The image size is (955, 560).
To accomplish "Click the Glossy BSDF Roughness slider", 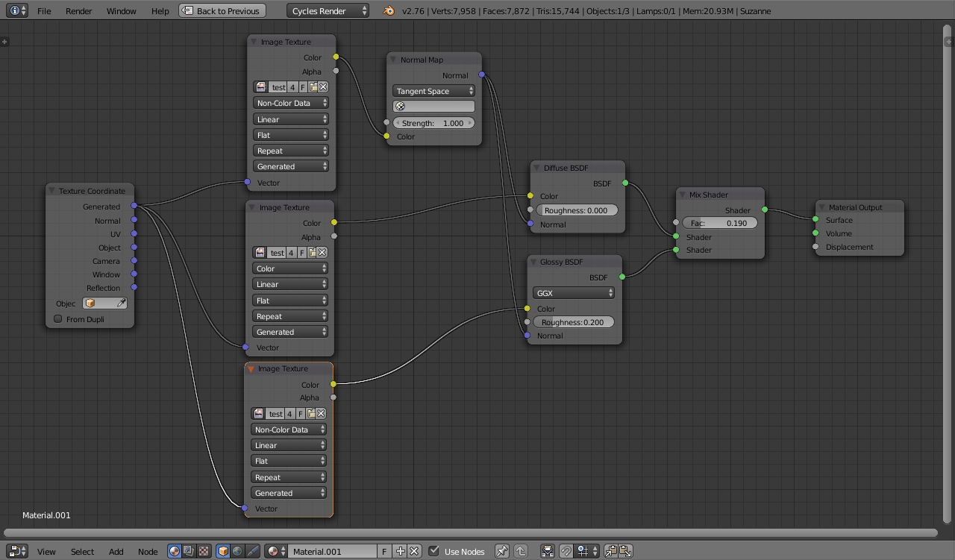I will [x=574, y=322].
